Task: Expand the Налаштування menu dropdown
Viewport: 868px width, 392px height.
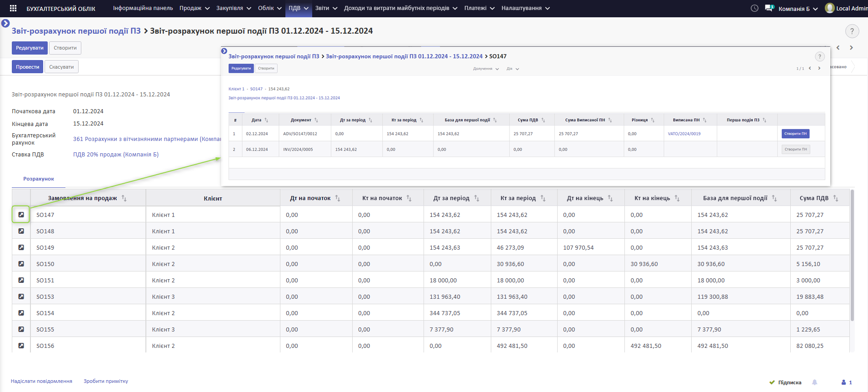Action: [525, 8]
